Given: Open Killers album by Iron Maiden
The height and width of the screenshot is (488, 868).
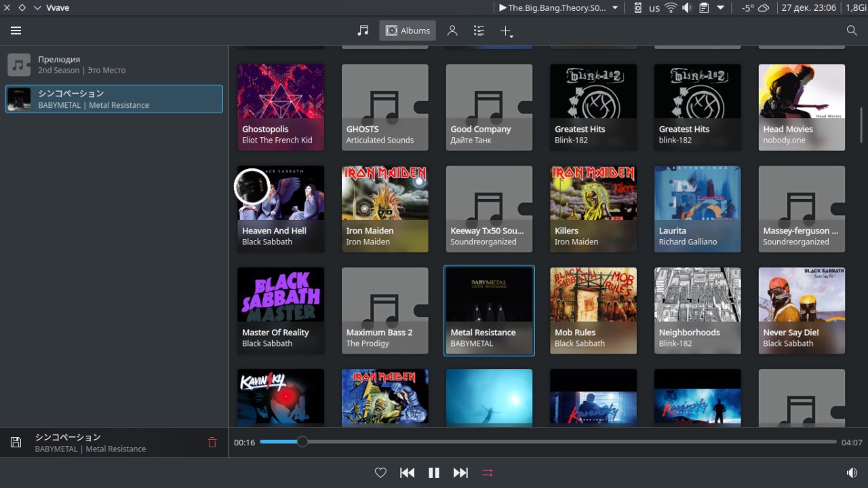Looking at the screenshot, I should coord(593,209).
